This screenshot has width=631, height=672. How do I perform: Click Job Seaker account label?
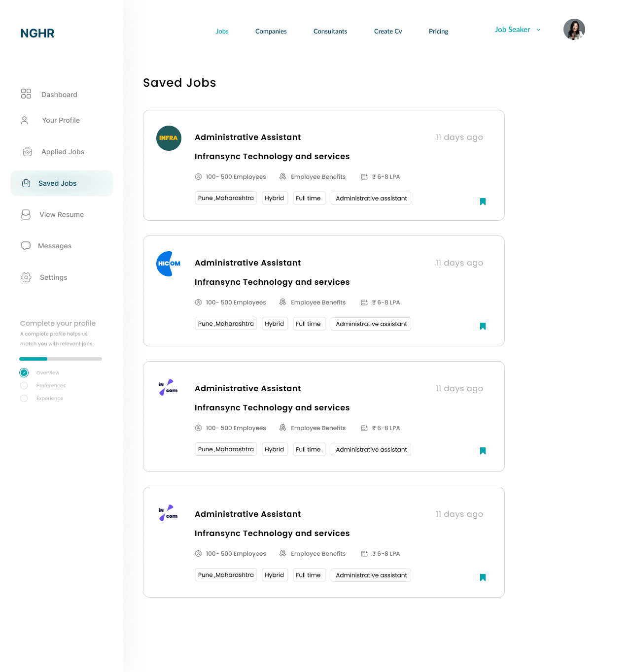click(513, 30)
